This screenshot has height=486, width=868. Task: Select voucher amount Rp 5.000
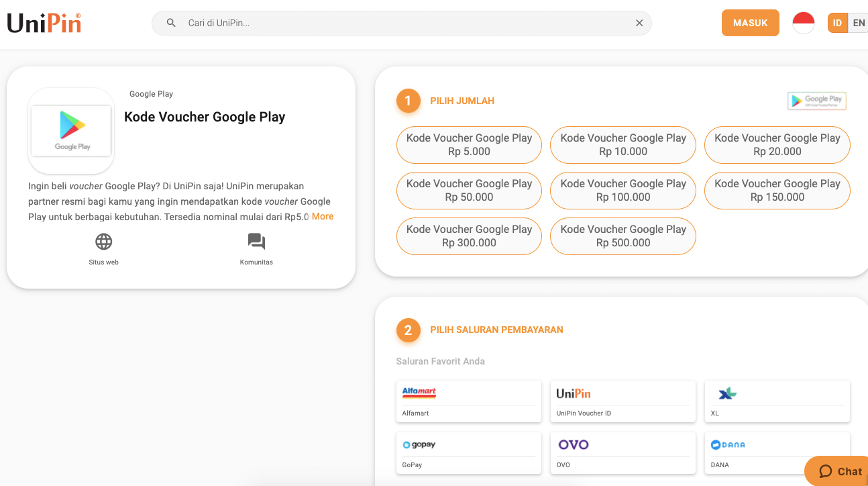[469, 145]
